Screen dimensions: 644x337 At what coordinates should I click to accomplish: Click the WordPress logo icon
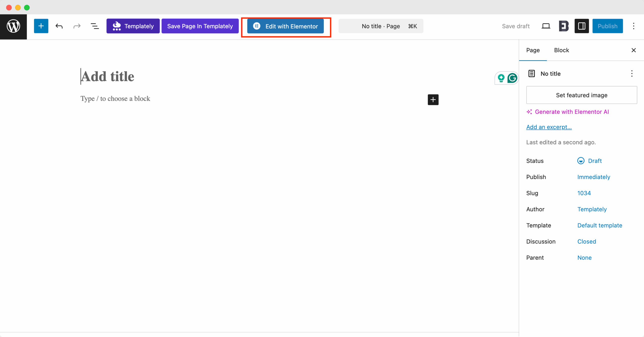(13, 26)
